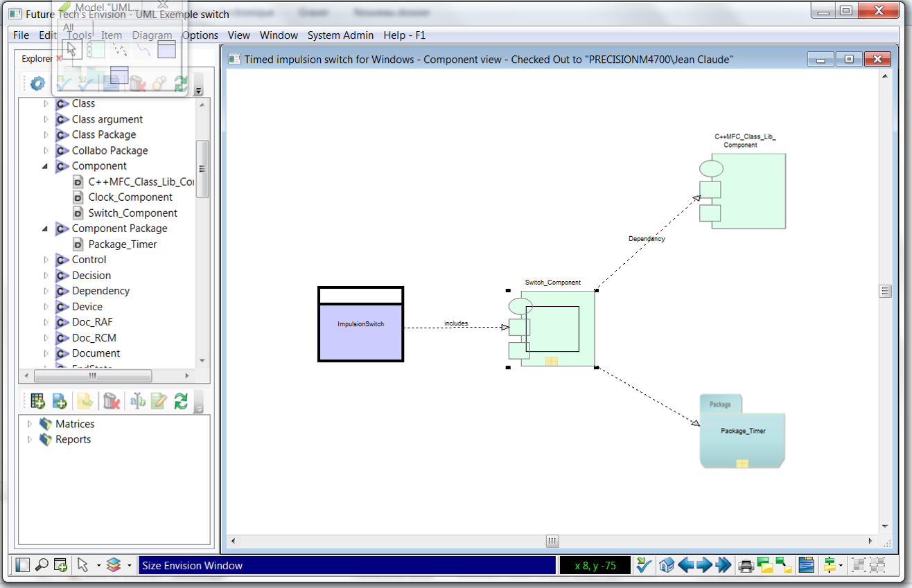Click the refresh icon above the Matrices panel

click(x=180, y=400)
